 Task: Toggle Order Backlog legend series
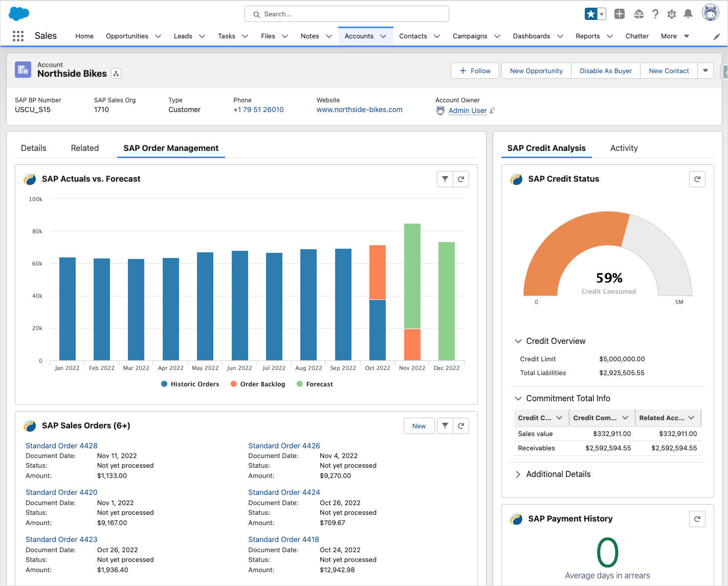coord(258,384)
